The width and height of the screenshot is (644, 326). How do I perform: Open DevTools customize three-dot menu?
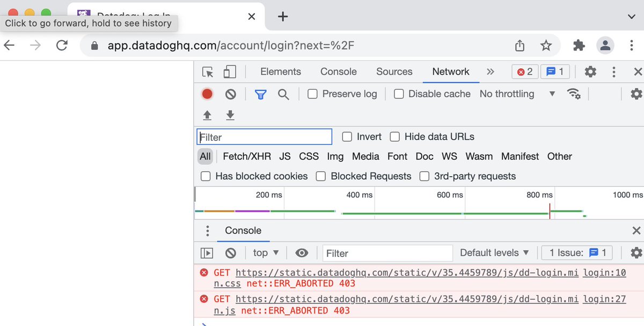(614, 72)
